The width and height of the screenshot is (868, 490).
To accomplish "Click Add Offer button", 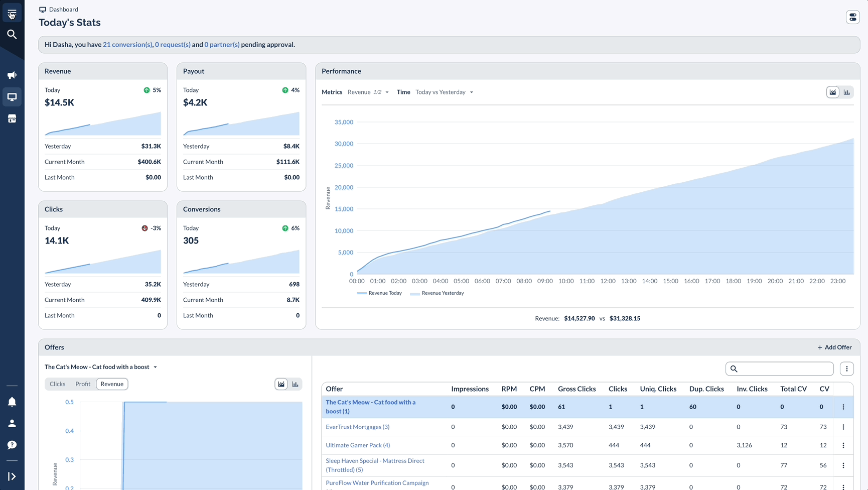I will (834, 347).
